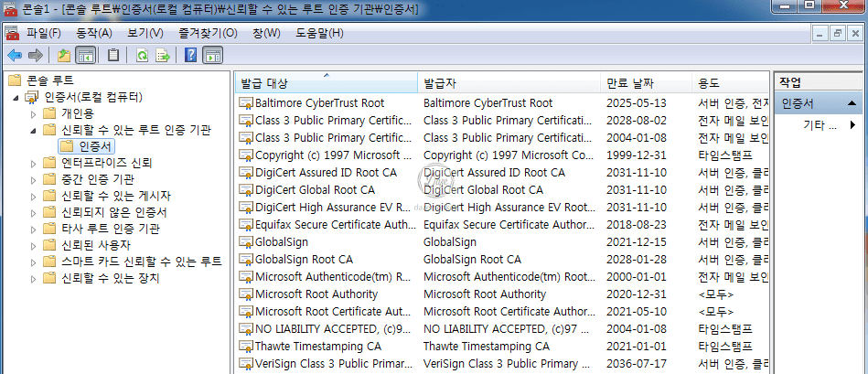The image size is (868, 374).
Task: Toggle Show/Hide Console Tree toolbar button
Action: click(85, 56)
